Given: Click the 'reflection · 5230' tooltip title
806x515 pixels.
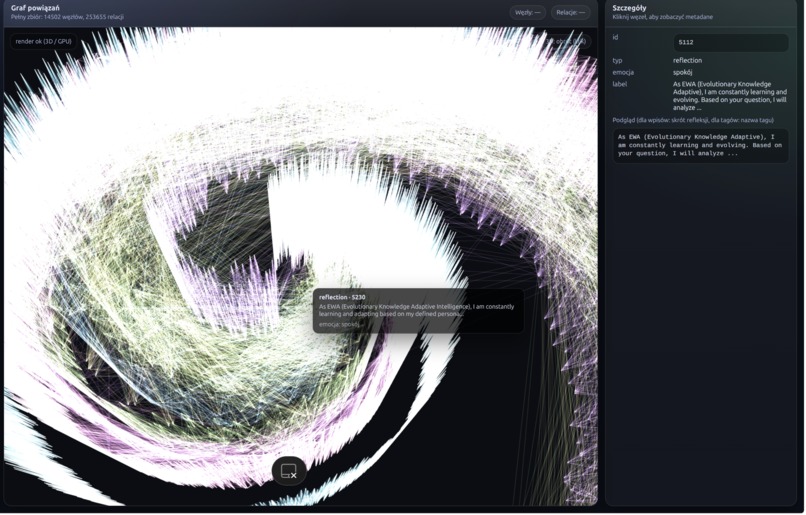Looking at the screenshot, I should pyautogui.click(x=342, y=297).
